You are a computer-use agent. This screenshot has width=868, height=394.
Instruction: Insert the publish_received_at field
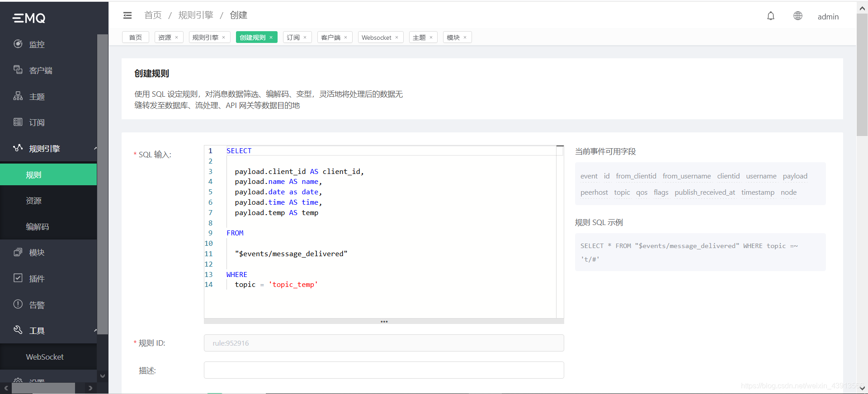[705, 192]
